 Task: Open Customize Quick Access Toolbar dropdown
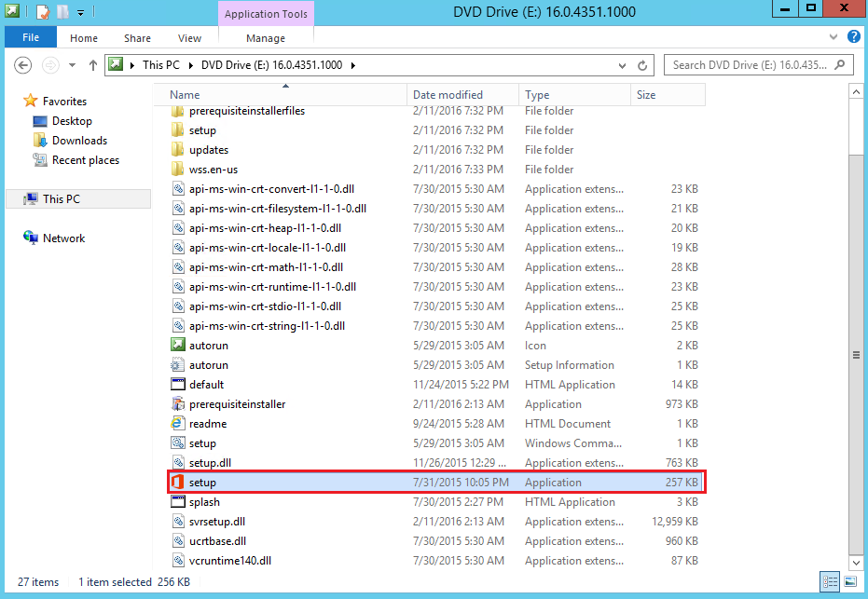click(80, 12)
